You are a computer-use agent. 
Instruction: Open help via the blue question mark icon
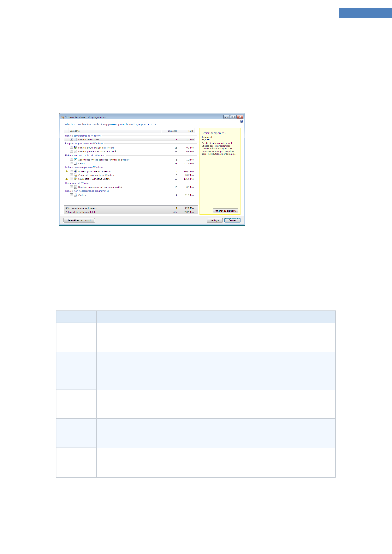[242, 121]
